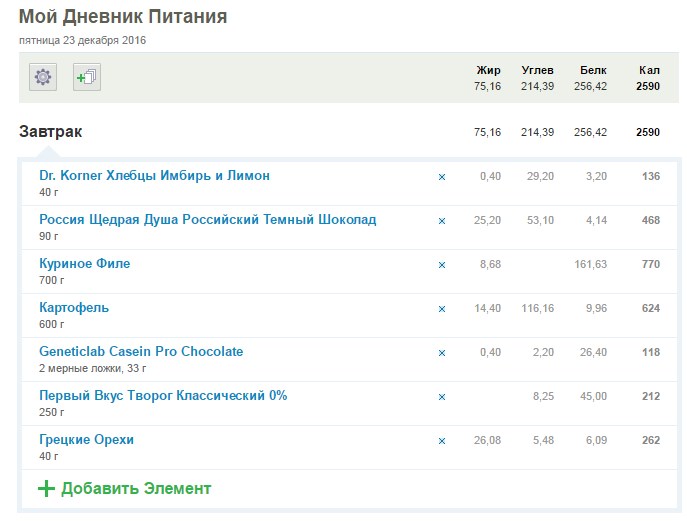
Task: Click the date пятница 23 декабря 2016
Action: coord(82,40)
